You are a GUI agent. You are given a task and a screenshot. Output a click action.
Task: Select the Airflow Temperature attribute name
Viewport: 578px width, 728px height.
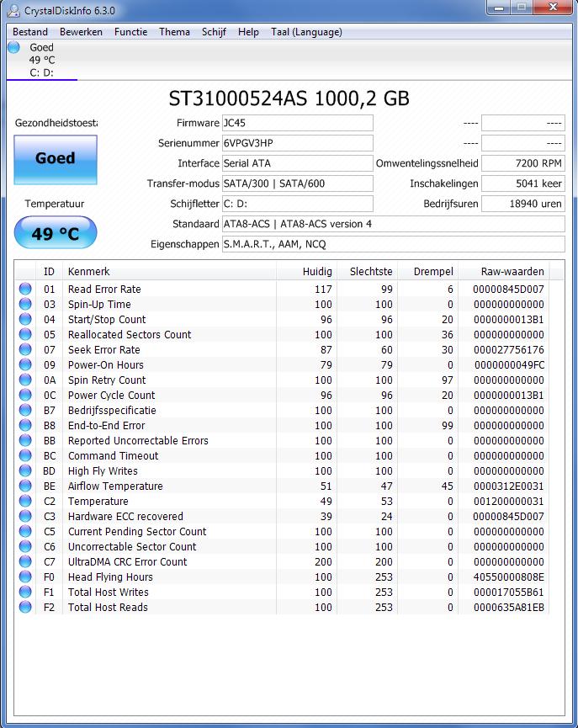(115, 486)
